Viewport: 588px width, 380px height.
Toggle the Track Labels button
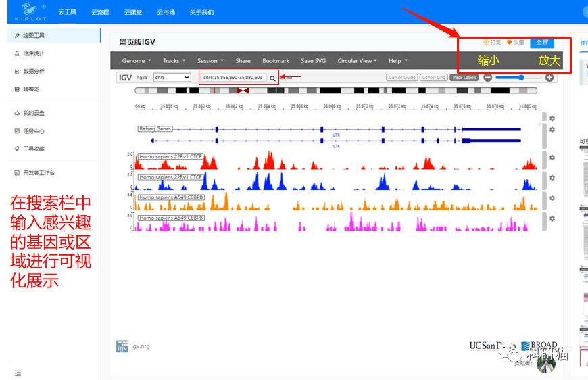click(x=464, y=78)
